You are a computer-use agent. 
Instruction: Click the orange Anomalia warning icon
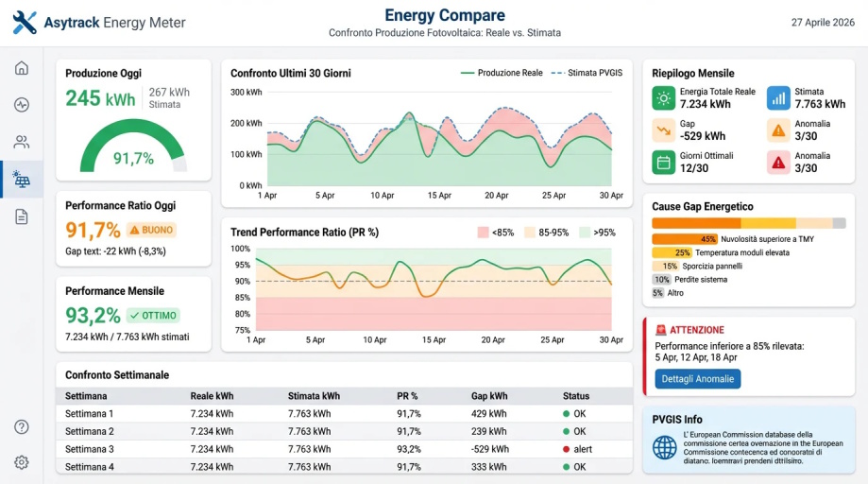point(778,130)
